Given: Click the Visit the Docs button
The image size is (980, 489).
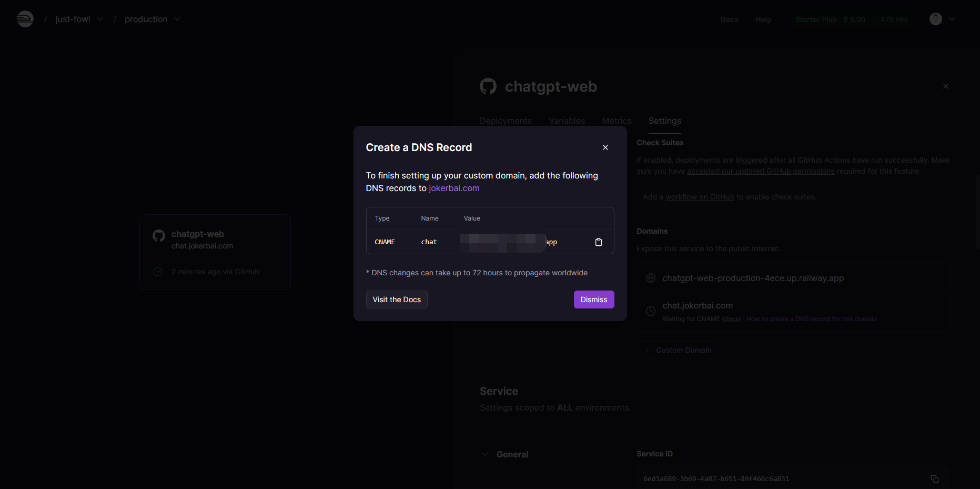Looking at the screenshot, I should click(x=397, y=300).
